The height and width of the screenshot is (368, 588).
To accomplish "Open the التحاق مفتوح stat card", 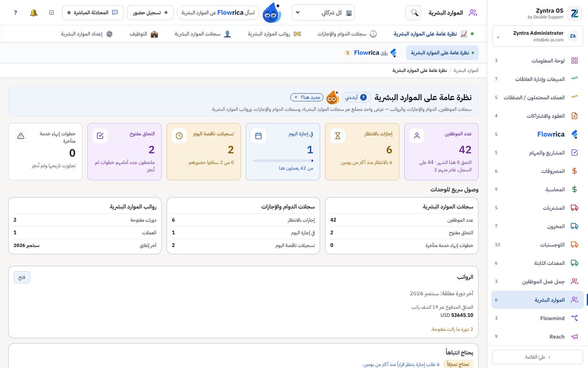I will pos(125,152).
